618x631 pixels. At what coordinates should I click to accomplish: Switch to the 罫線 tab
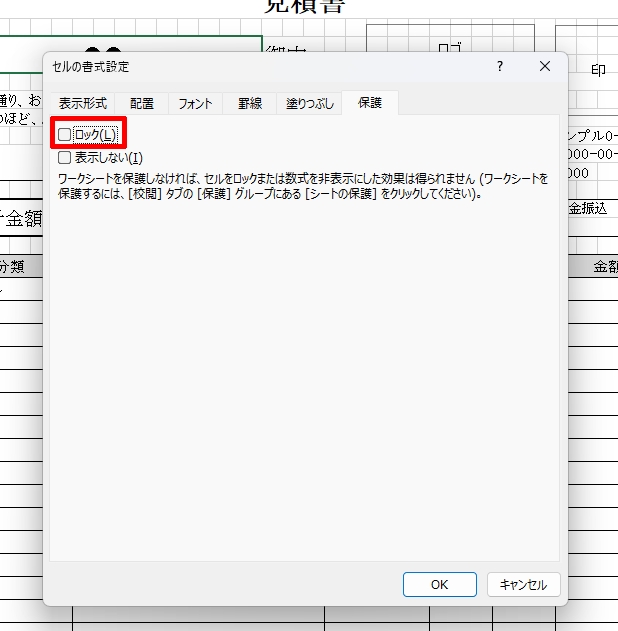(x=249, y=103)
